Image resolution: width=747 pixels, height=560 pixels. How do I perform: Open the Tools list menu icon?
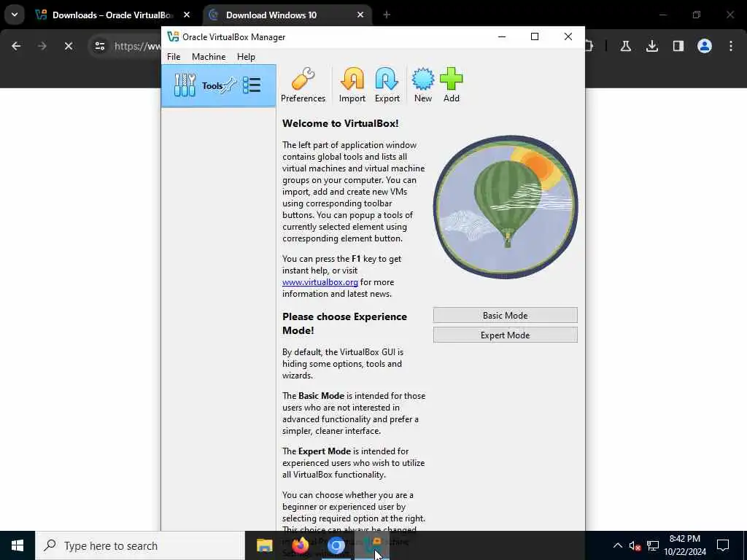[x=252, y=86]
